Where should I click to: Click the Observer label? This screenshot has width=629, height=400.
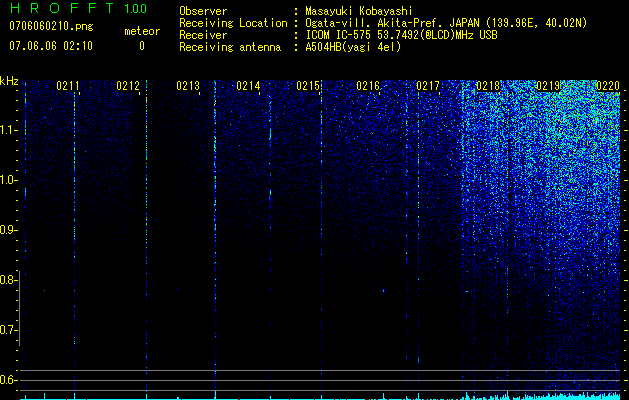(x=203, y=11)
